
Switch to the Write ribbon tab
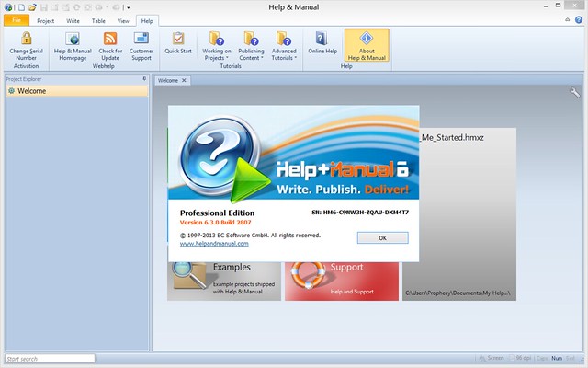click(x=73, y=21)
